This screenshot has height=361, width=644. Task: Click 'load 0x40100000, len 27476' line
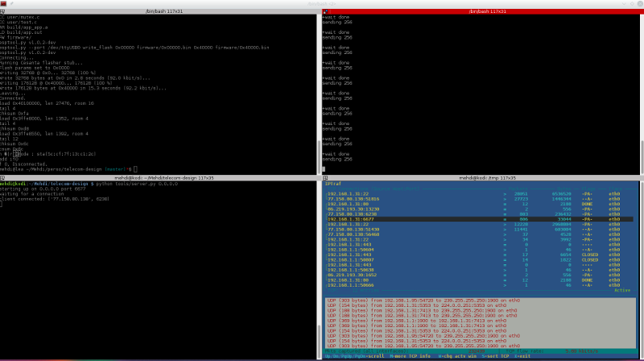[x=47, y=103]
